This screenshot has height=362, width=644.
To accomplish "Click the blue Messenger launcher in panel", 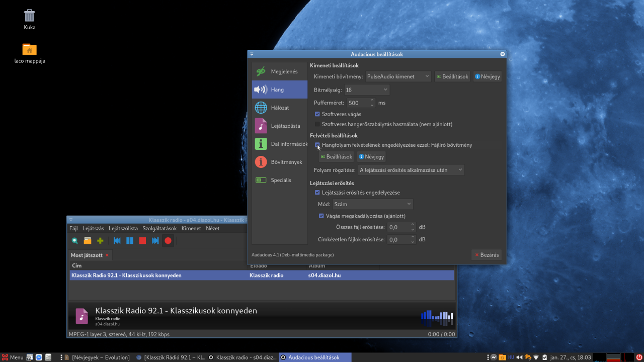I will click(x=39, y=357).
